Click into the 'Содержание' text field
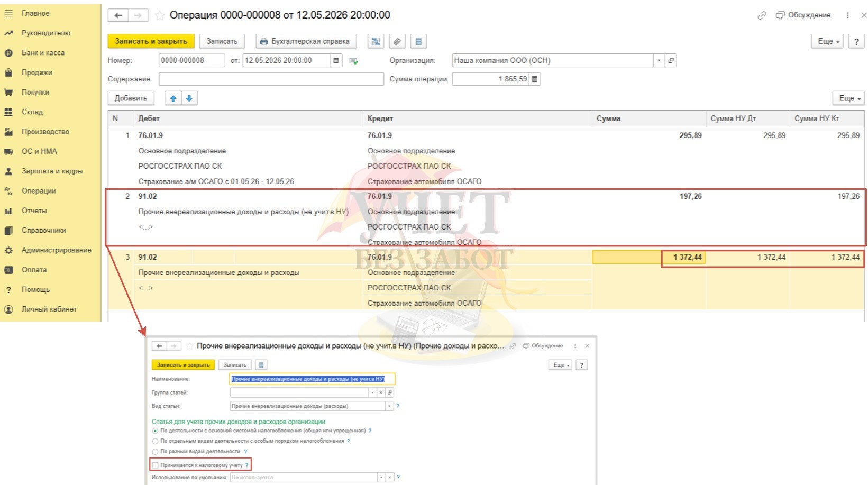Image resolution: width=868 pixels, height=485 pixels. (x=271, y=79)
